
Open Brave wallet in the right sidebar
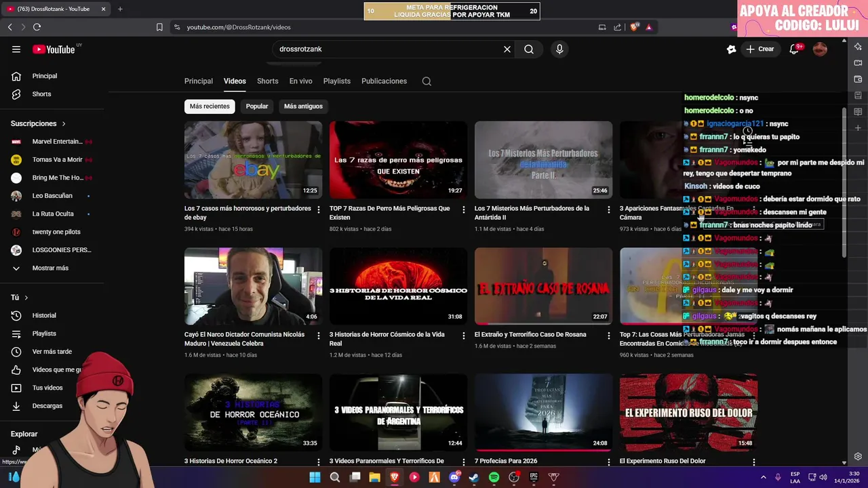(x=858, y=79)
